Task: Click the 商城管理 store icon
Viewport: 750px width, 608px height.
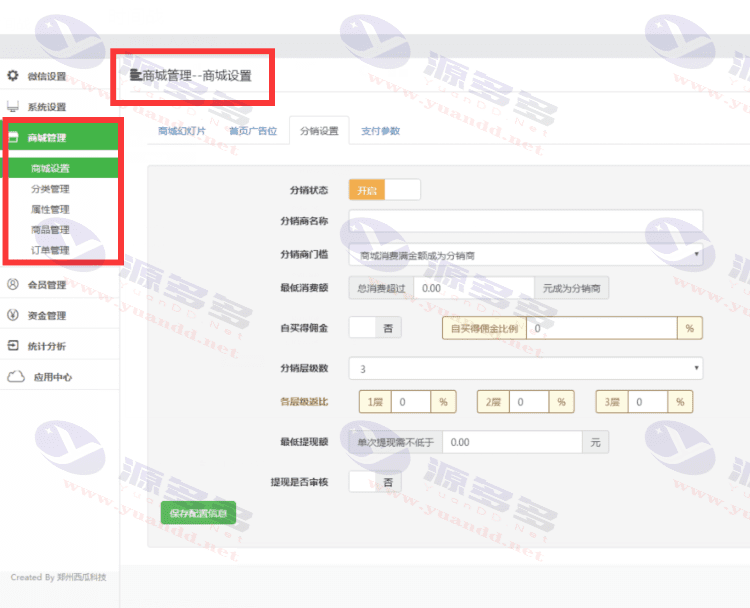Action: [13, 137]
